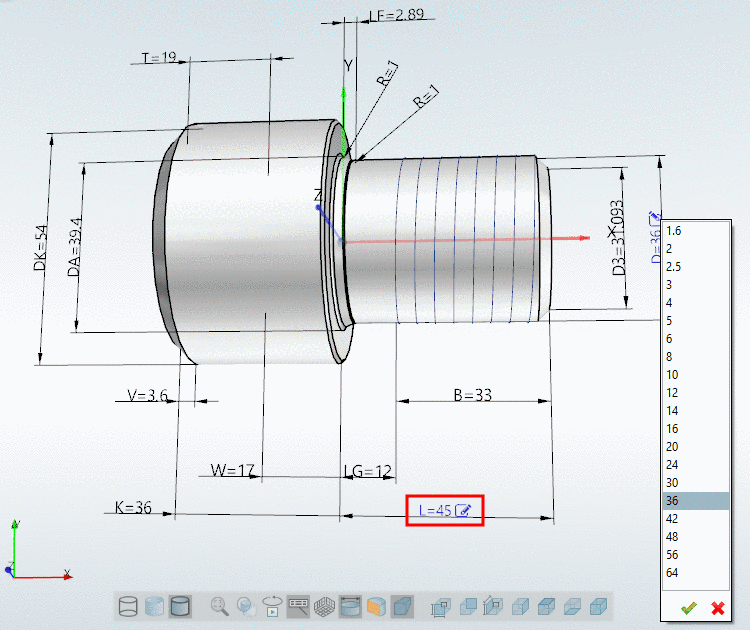Toggle the solid shaded box icon
Image resolution: width=750 pixels, height=630 pixels.
point(402,607)
